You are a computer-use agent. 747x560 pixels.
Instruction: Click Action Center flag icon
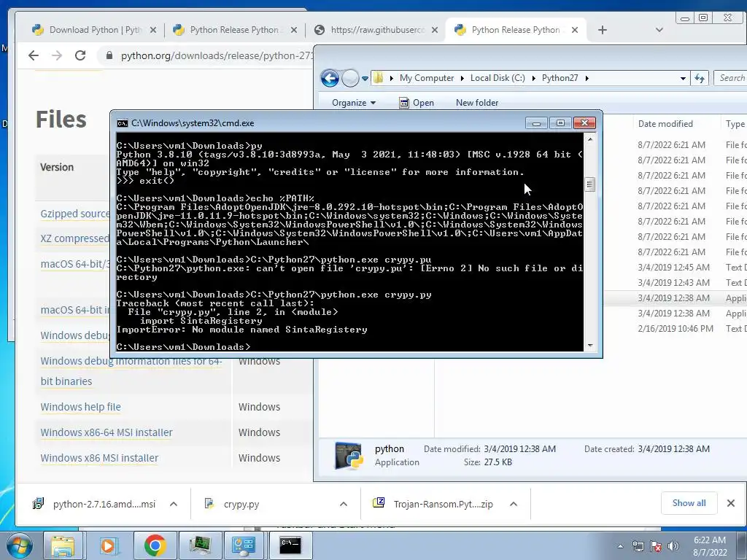[656, 547]
